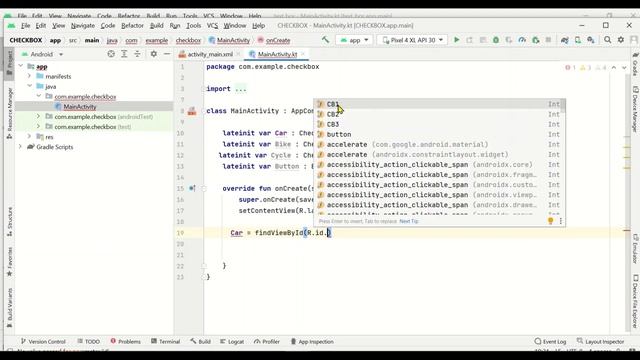This screenshot has width=640, height=360.
Task: Expand the manifests folder
Action: [x=29, y=76]
